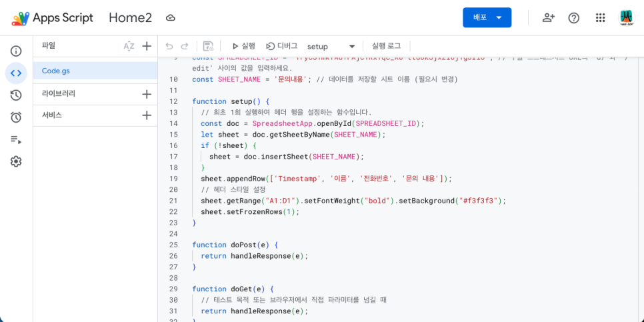644x322 pixels.
Task: Click the SHEET_NAME constant on line 10
Action: pos(239,79)
